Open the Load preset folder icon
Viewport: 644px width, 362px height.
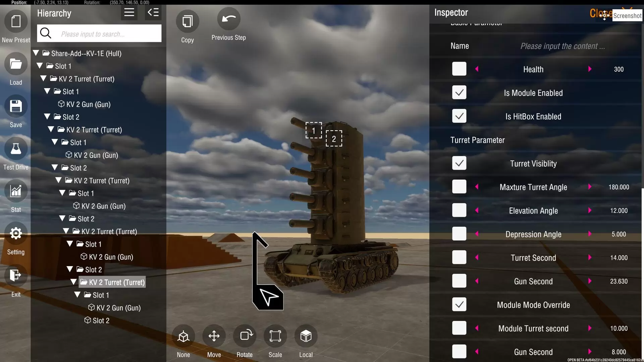click(x=16, y=64)
